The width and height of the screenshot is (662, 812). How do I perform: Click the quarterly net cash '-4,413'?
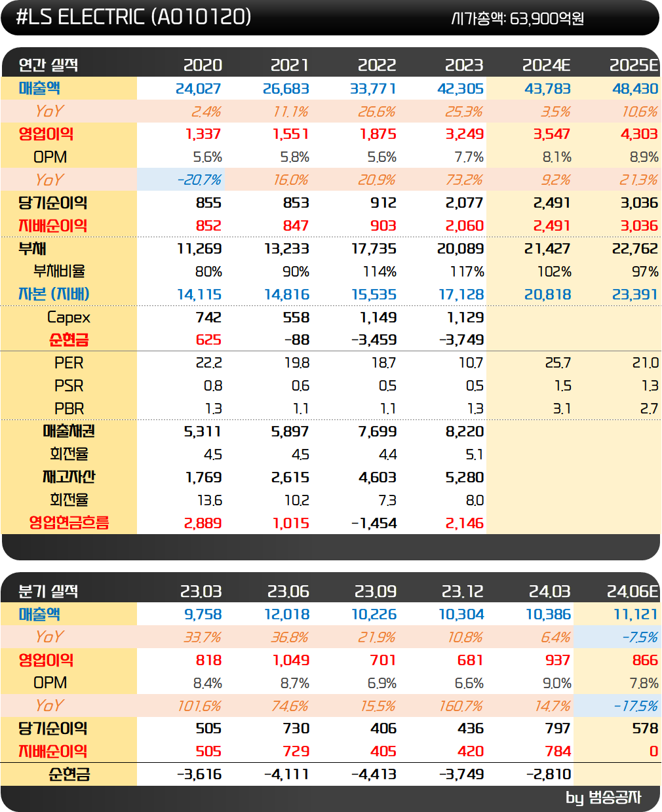[x=374, y=774]
